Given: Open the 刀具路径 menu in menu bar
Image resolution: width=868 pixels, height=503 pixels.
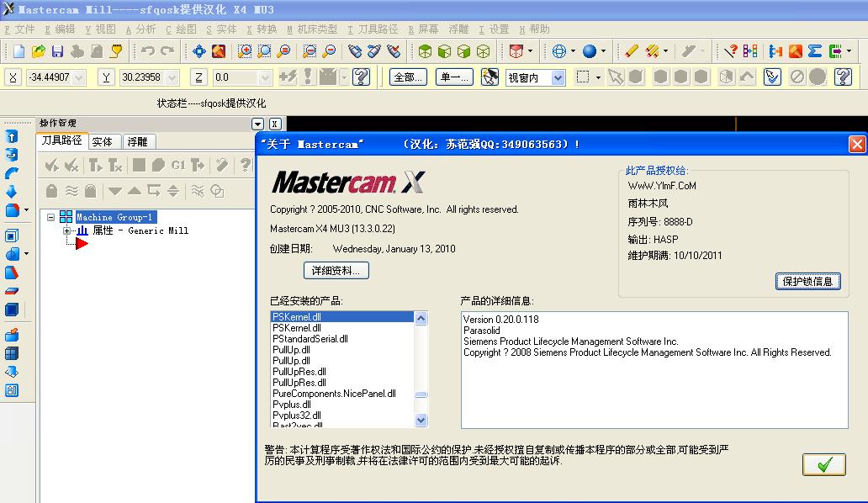Looking at the screenshot, I should point(373,29).
